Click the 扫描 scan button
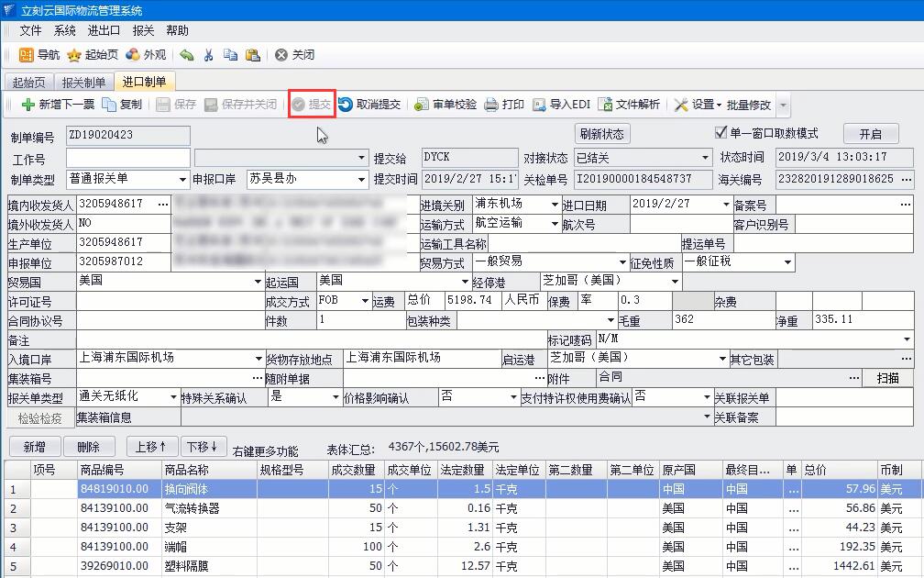The image size is (924, 578). (x=887, y=378)
